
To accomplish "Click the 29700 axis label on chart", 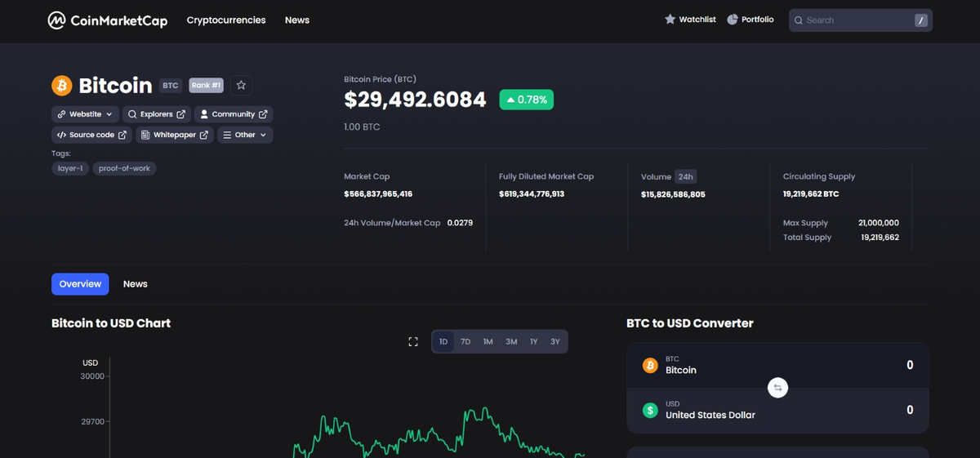I will (x=92, y=421).
